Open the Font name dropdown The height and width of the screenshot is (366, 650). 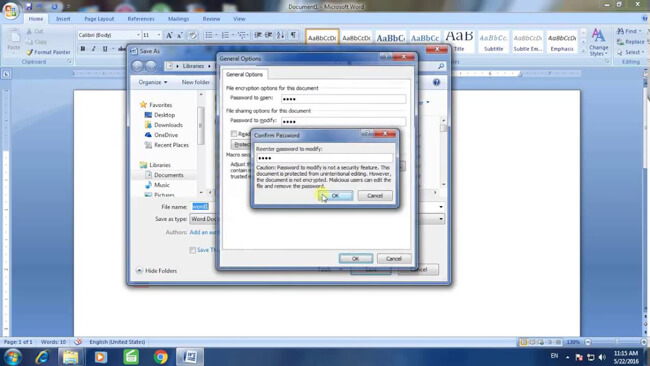(138, 35)
